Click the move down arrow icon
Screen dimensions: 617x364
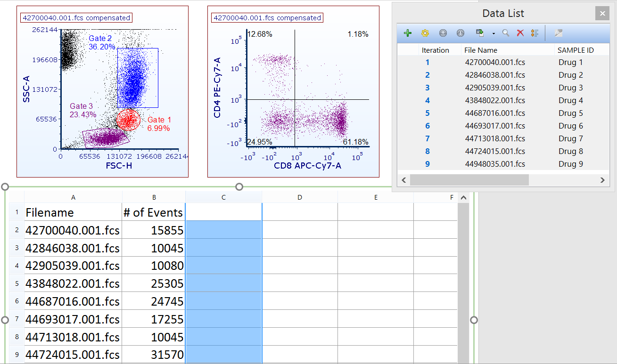click(x=461, y=33)
